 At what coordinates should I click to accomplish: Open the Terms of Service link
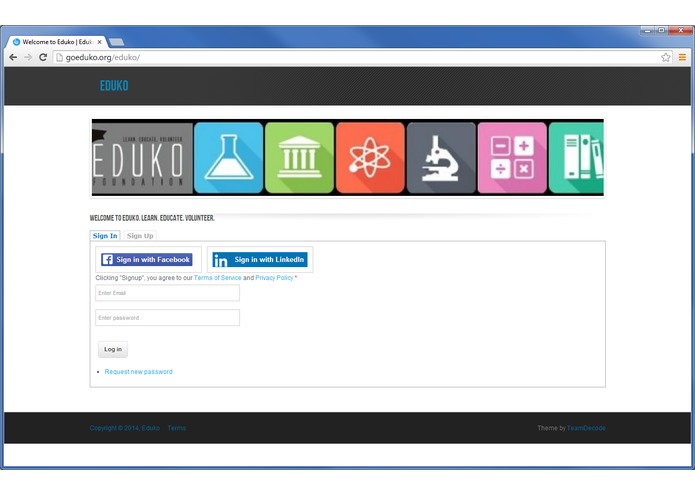[x=218, y=278]
